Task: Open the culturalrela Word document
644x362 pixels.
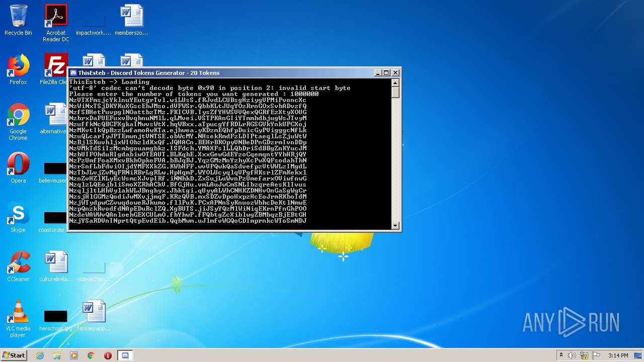Action: 55,266
